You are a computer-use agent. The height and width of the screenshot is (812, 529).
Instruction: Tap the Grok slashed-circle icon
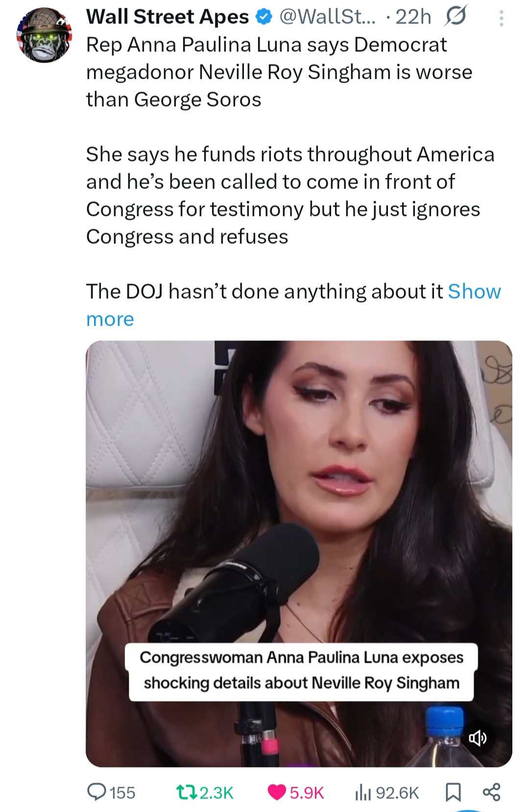coord(456,17)
